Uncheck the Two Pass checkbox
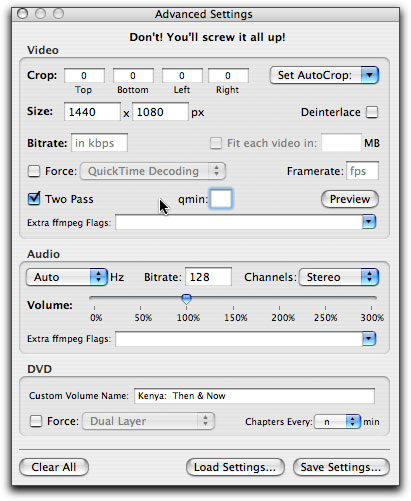Viewport: 411px width, 501px height. click(x=34, y=199)
